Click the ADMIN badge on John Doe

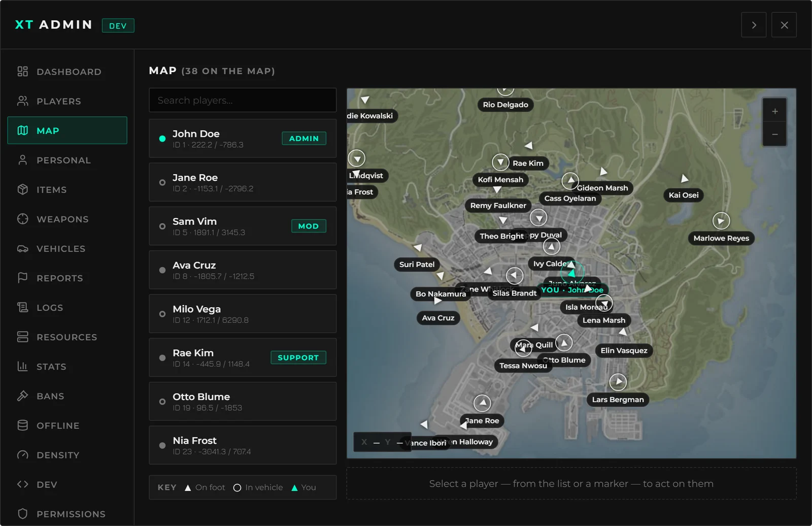pyautogui.click(x=304, y=139)
